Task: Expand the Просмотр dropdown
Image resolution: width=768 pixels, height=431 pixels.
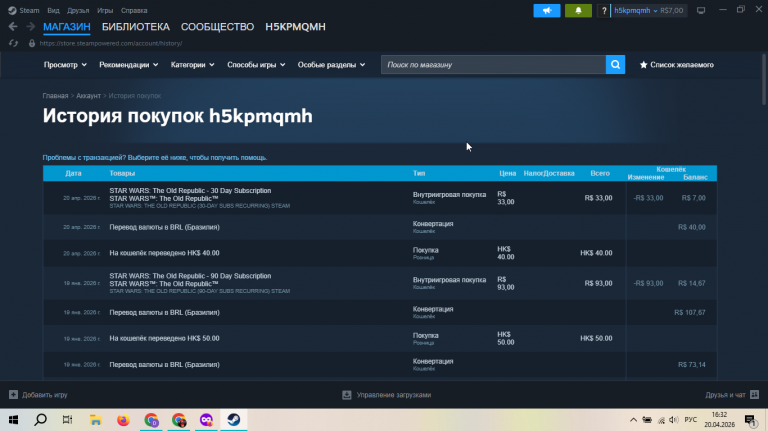Action: pyautogui.click(x=64, y=65)
